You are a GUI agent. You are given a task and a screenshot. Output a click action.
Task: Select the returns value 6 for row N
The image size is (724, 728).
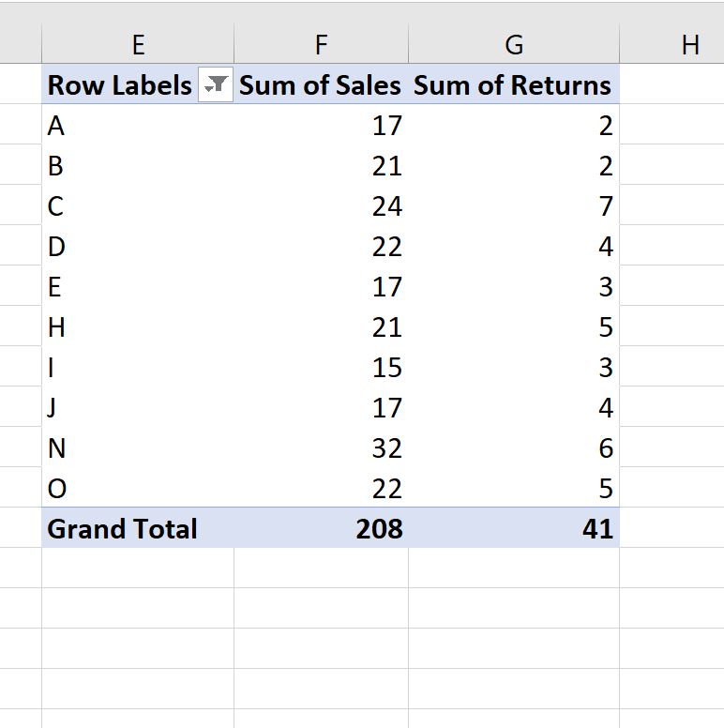pyautogui.click(x=514, y=447)
